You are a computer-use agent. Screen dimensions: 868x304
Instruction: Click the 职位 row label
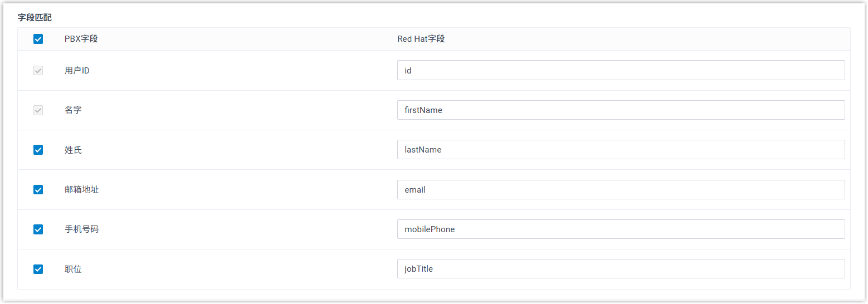(73, 269)
